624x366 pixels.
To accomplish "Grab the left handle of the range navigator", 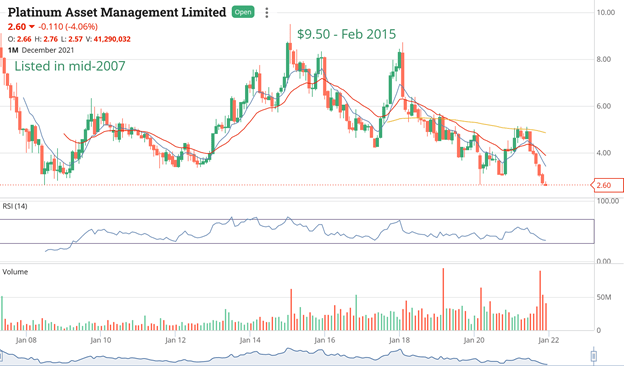I will (1, 355).
